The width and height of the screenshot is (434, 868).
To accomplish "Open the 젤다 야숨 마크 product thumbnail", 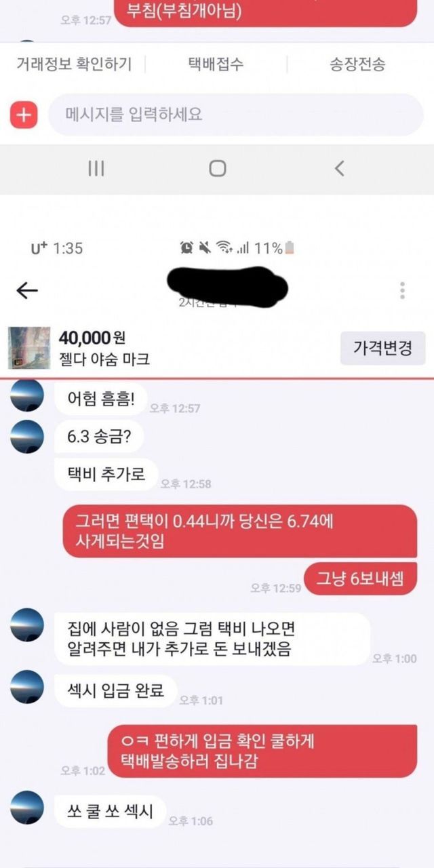I will point(29,348).
